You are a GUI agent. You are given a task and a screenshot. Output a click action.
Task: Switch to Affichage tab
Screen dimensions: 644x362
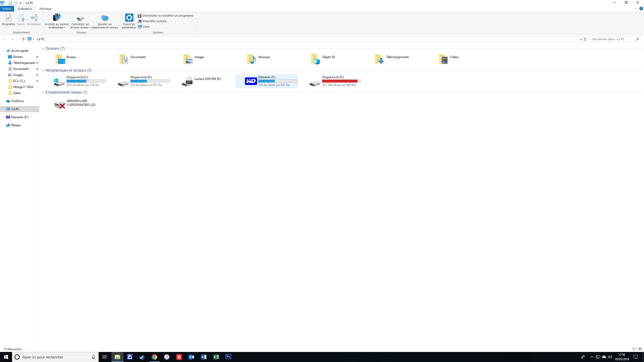[x=45, y=9]
